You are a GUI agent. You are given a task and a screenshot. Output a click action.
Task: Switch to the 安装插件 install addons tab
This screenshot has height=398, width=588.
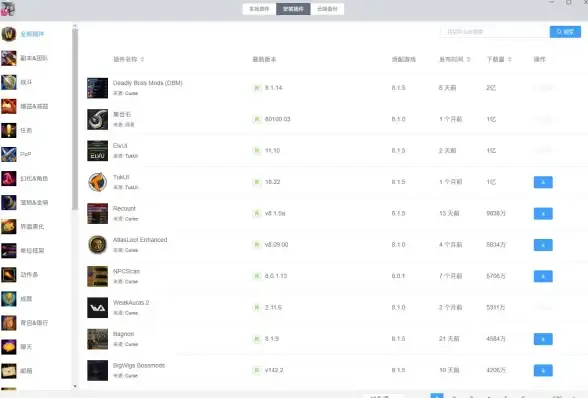(293, 9)
